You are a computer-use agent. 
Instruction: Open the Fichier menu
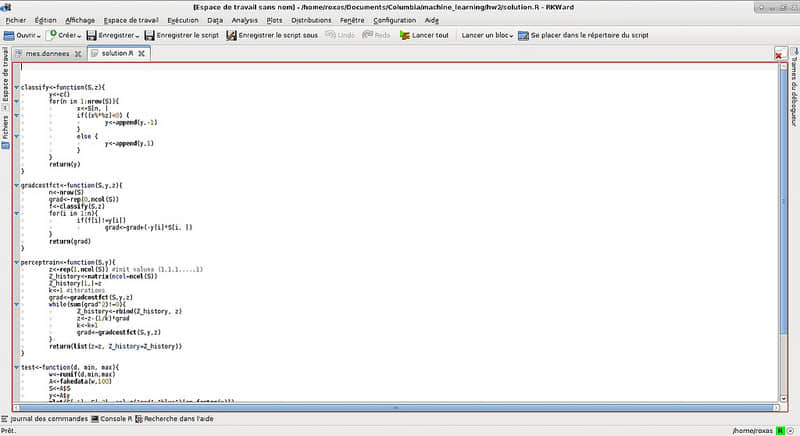pos(16,20)
